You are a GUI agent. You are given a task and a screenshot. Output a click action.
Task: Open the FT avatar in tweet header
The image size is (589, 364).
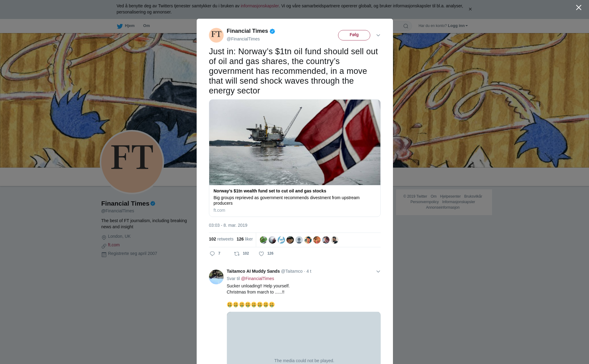(216, 35)
